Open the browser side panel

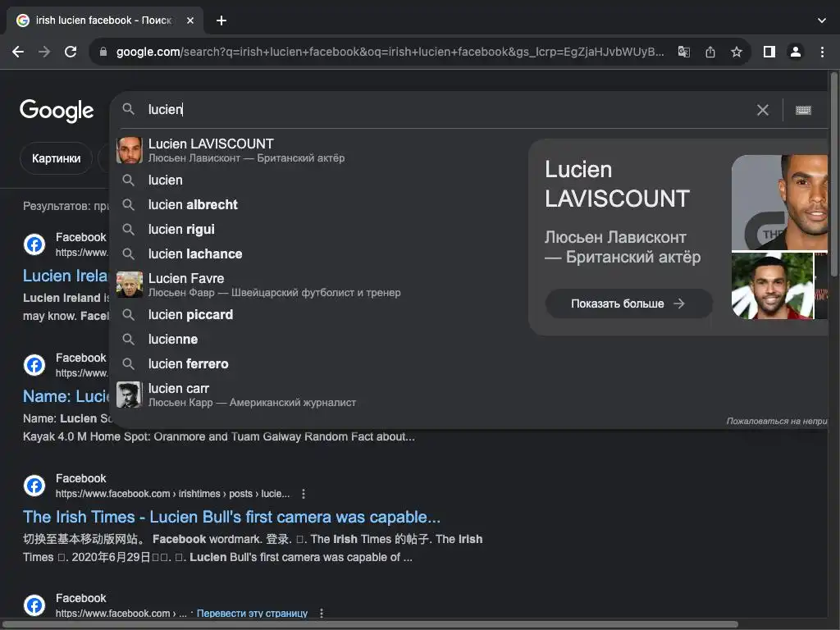click(x=769, y=52)
